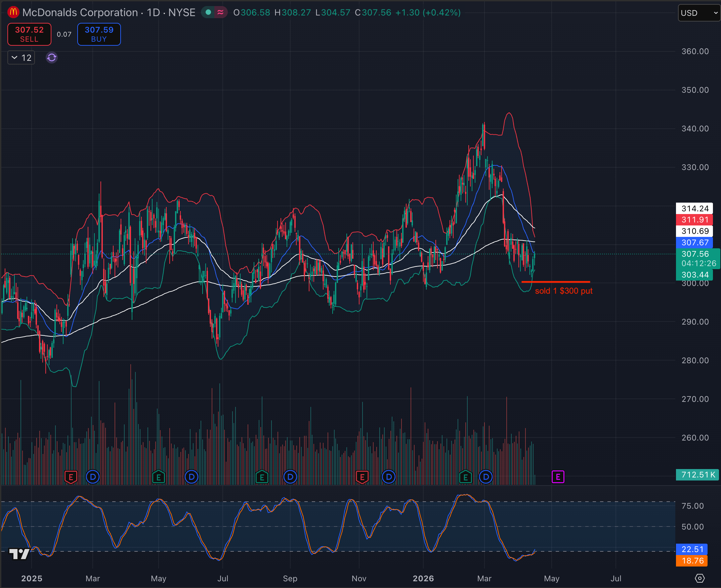Expand the trade quantity 12 dropdown
Screen dimensions: 721x588
[20, 57]
